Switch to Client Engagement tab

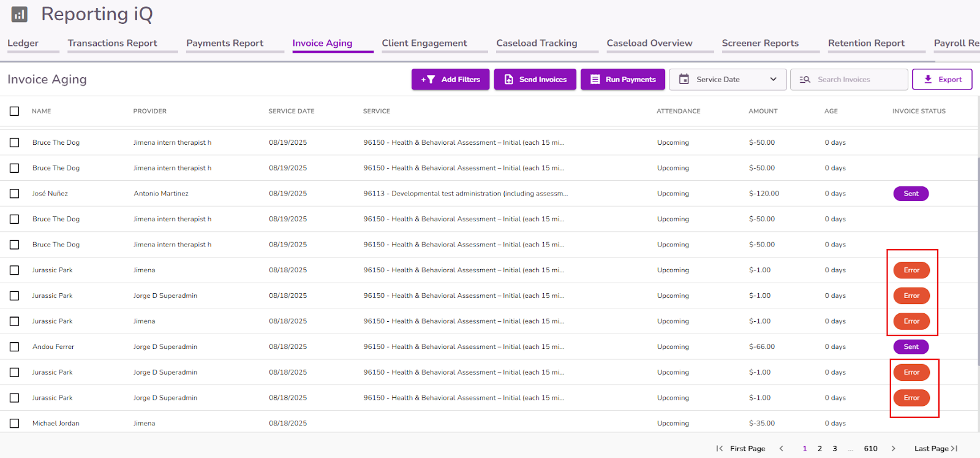click(x=424, y=43)
